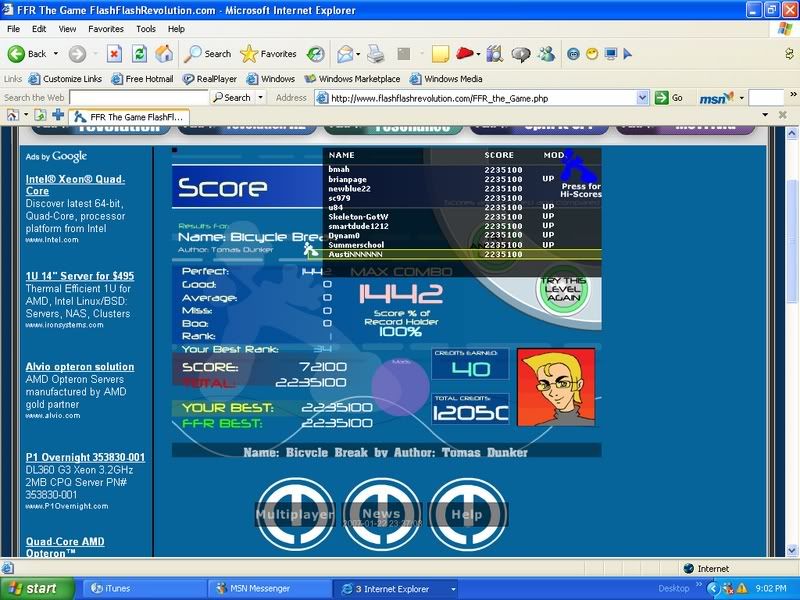Click the browser Back button
The width and height of the screenshot is (800, 600).
click(27, 54)
